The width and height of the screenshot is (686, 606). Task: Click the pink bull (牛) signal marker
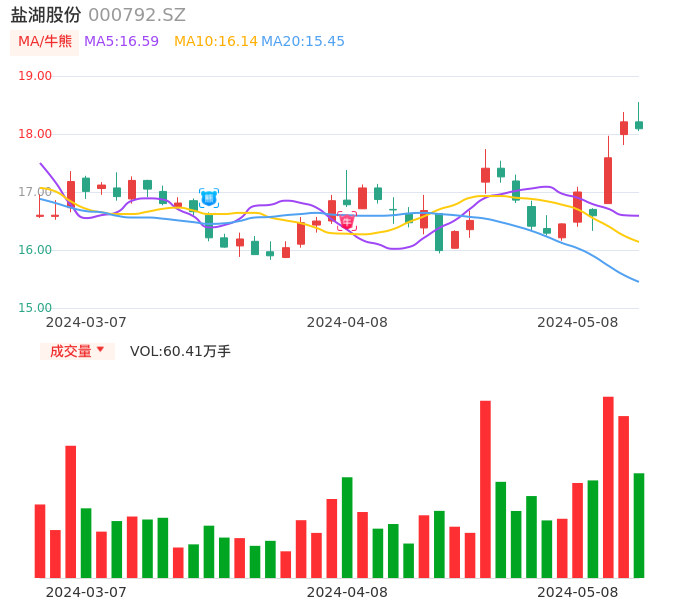347,221
